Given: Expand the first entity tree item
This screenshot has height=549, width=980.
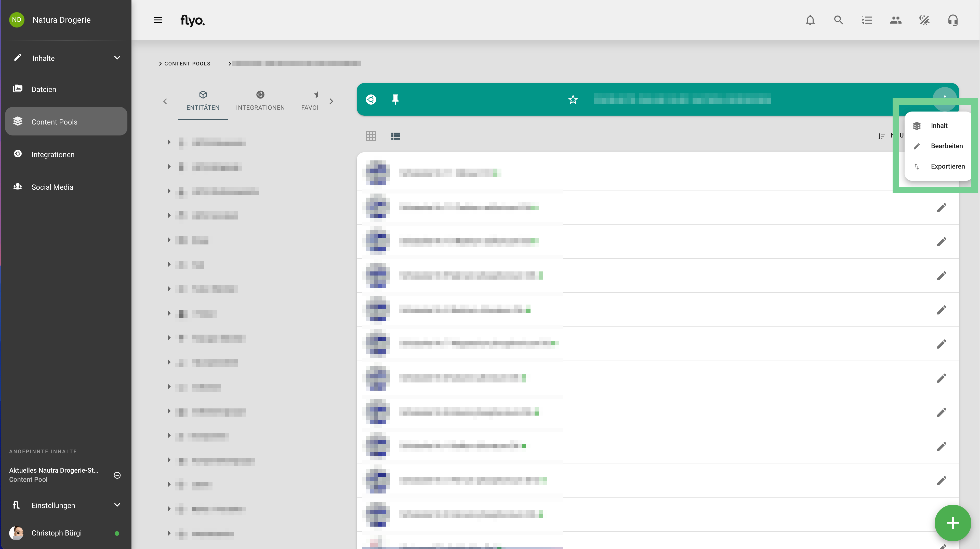Looking at the screenshot, I should point(169,142).
